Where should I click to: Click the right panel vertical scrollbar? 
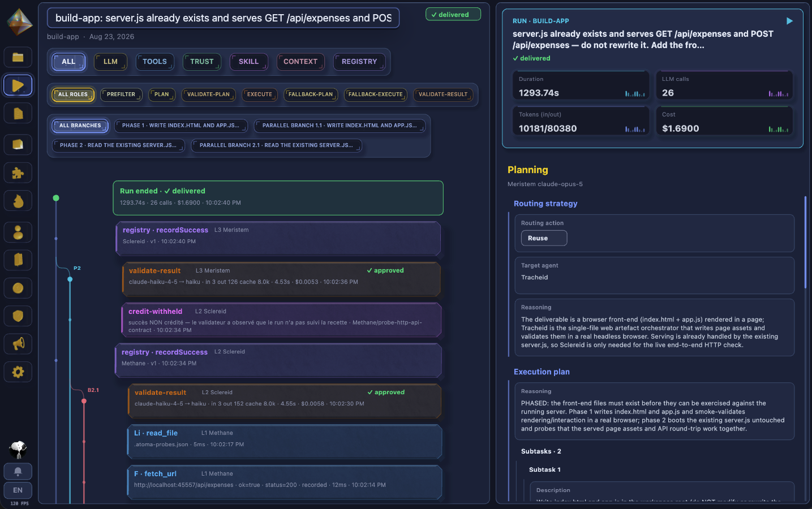(805, 243)
